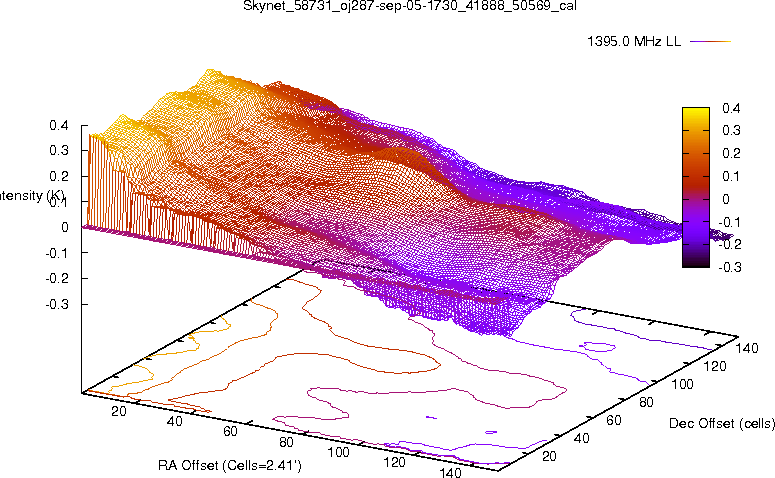Click the color bar tick label 0.2
The width and height of the screenshot is (775, 478).
click(x=731, y=153)
